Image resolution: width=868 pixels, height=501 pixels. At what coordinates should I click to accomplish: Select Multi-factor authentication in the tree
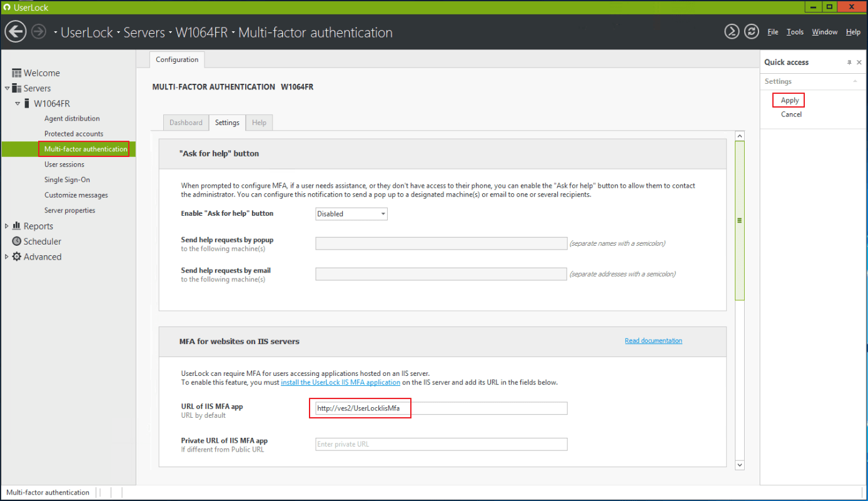pos(86,149)
